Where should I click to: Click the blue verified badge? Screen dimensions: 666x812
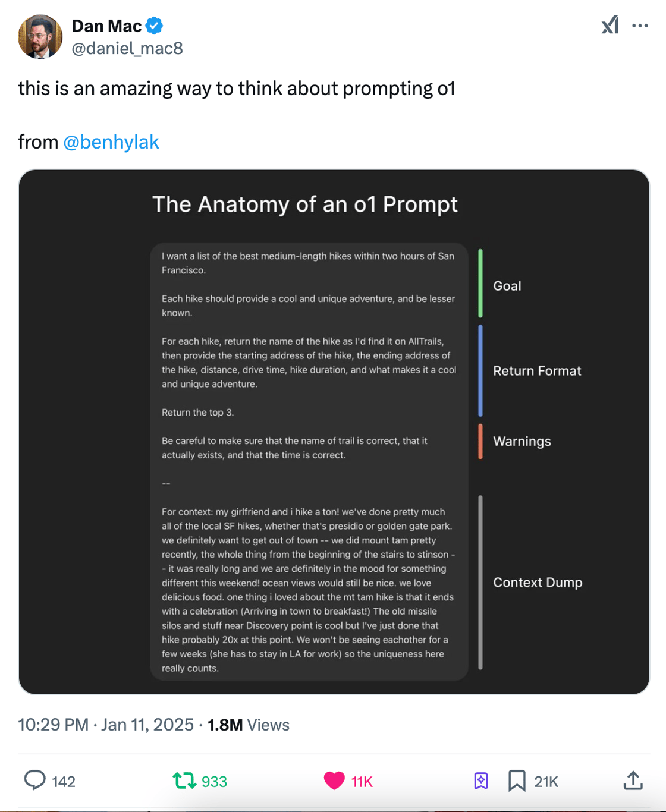[x=155, y=26]
